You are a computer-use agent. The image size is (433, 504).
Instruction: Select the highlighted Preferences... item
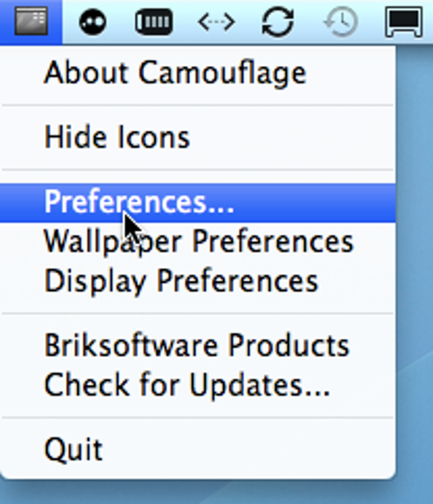click(x=139, y=203)
